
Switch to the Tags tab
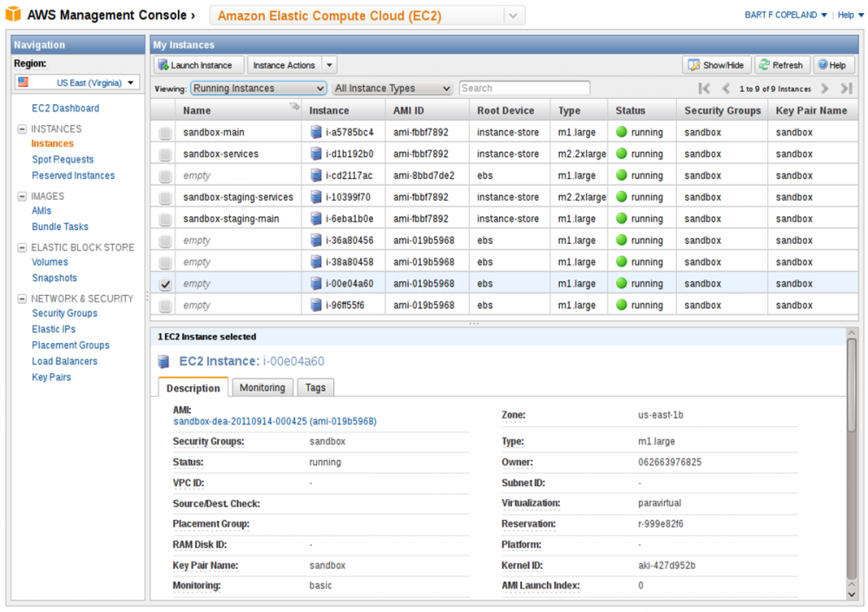click(316, 387)
